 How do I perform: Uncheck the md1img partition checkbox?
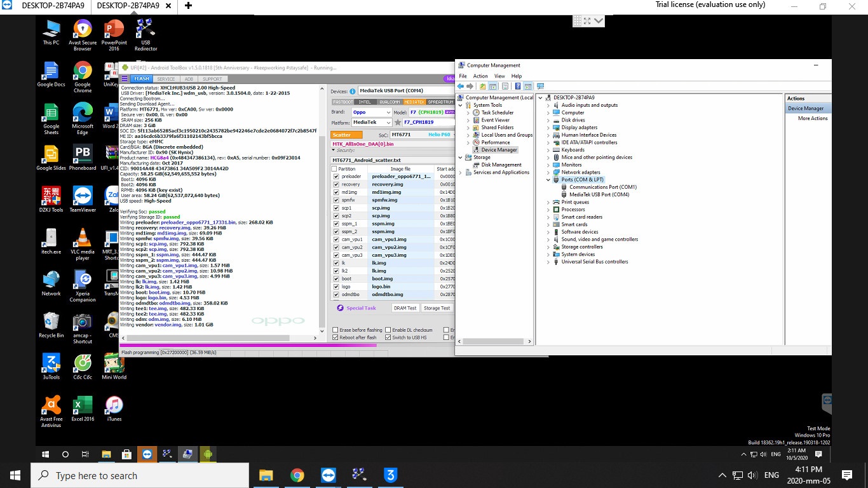tap(337, 192)
